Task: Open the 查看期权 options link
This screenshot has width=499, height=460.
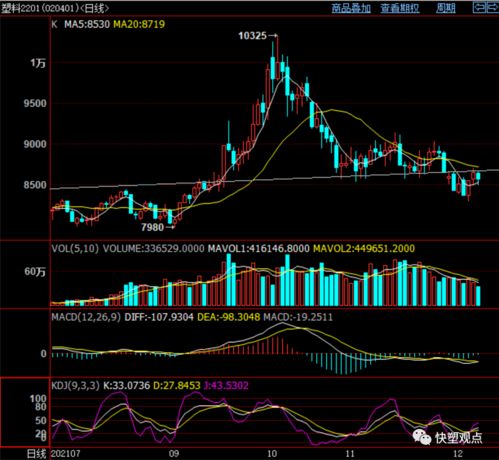Action: [400, 8]
